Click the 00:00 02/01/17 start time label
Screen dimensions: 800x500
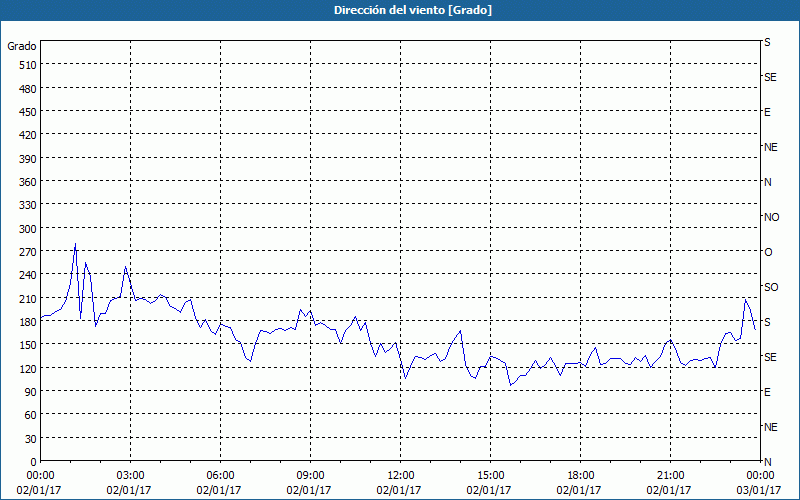[39, 483]
